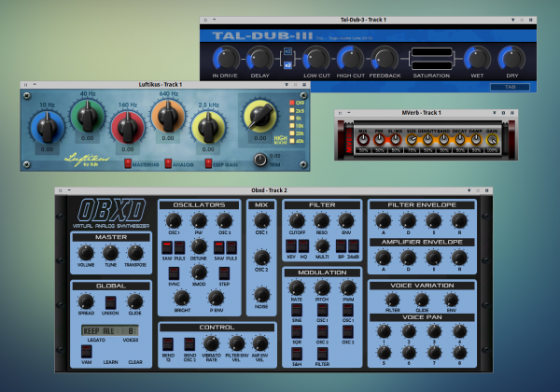Screen dimensions: 560x392
Task: Click the yellow GAIN knob in MVerb
Action: 492,139
